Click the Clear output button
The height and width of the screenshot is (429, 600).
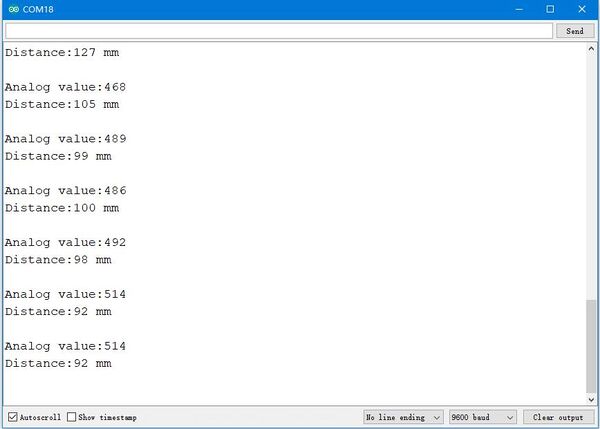[x=558, y=417]
